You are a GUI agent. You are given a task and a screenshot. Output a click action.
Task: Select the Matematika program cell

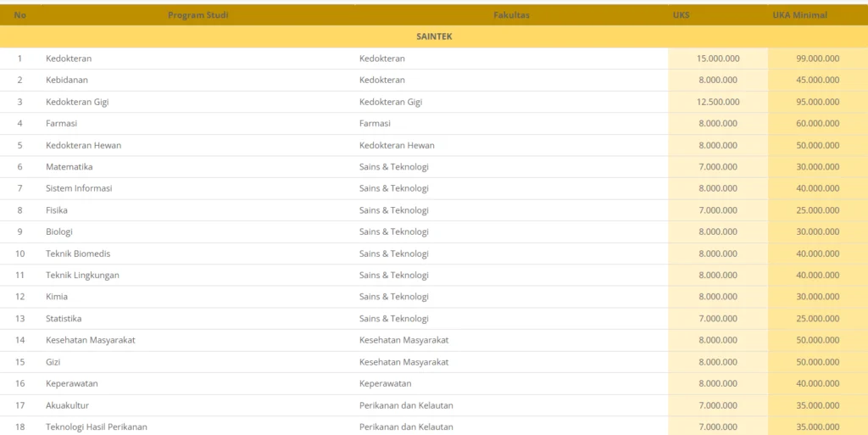(69, 167)
